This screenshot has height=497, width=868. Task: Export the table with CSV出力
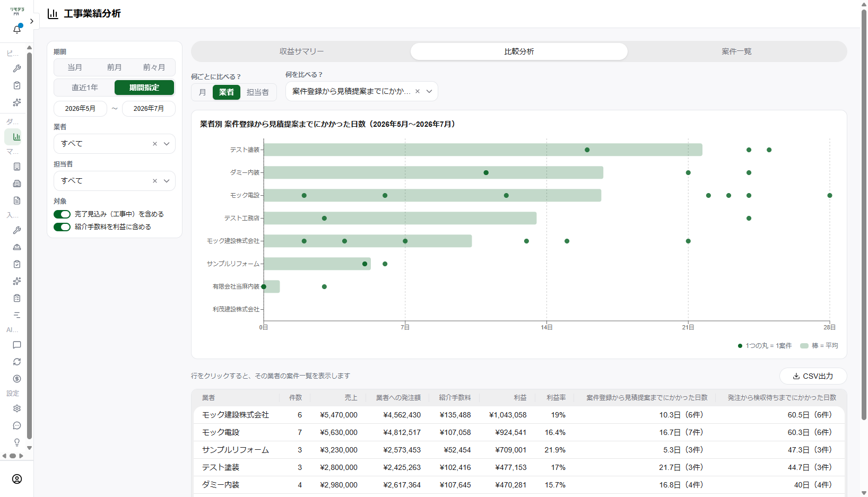pos(813,376)
